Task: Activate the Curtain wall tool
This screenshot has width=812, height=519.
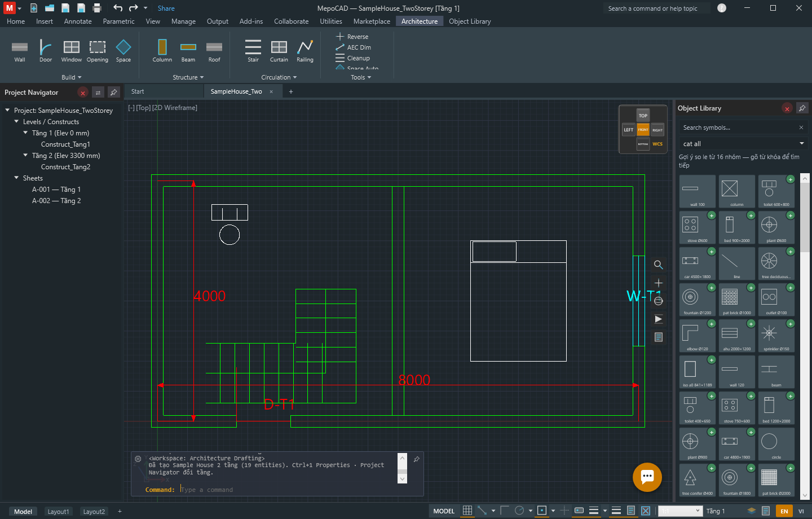Action: (279, 51)
